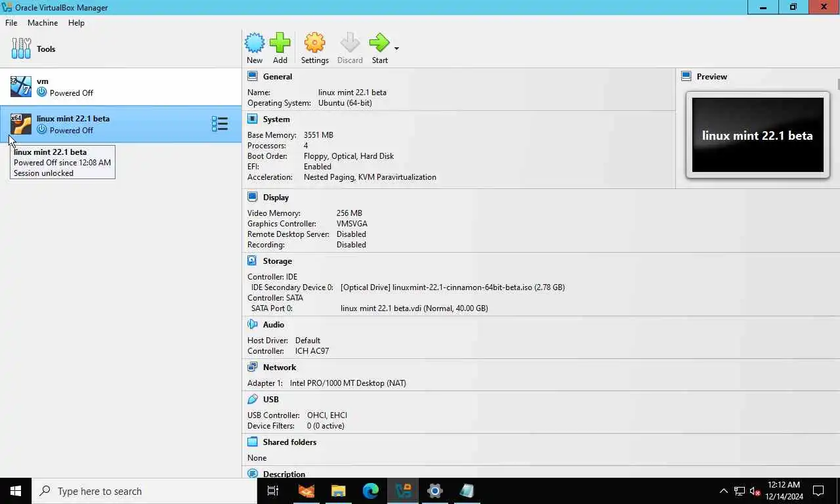The height and width of the screenshot is (504, 840).
Task: Click the ICH AC97 audio controller value
Action: click(x=312, y=351)
